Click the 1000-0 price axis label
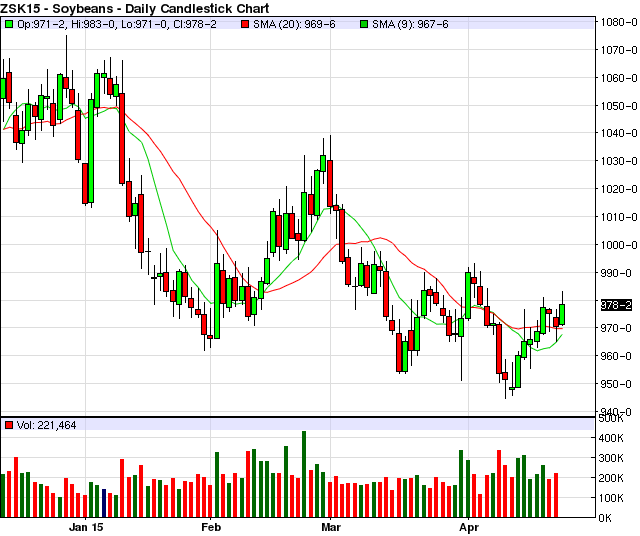The height and width of the screenshot is (536, 640). click(619, 245)
